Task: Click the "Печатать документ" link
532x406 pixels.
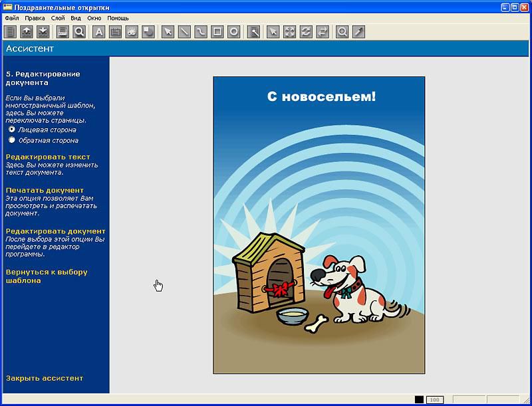Action: [x=45, y=190]
